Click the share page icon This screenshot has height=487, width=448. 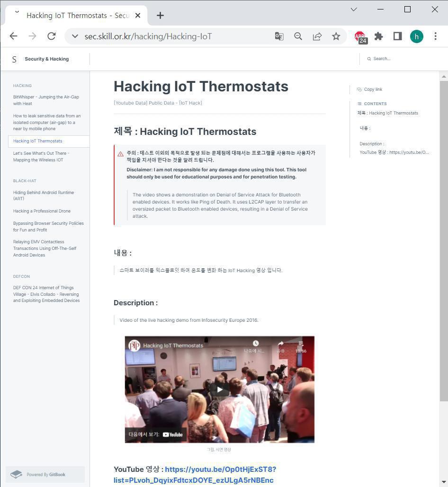[317, 36]
